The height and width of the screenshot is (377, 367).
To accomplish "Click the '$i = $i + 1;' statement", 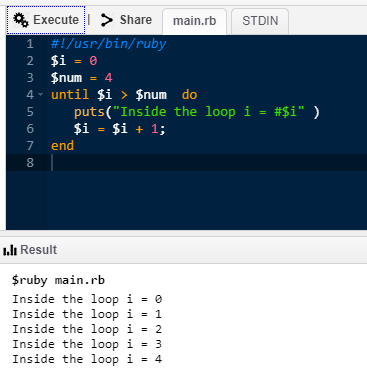I will click(x=119, y=129).
